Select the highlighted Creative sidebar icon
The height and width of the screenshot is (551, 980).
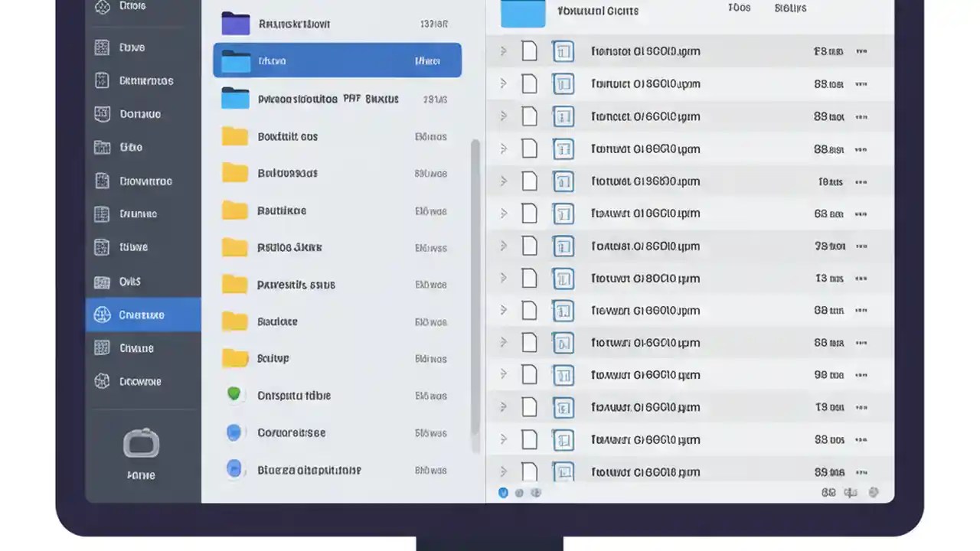[x=102, y=315]
